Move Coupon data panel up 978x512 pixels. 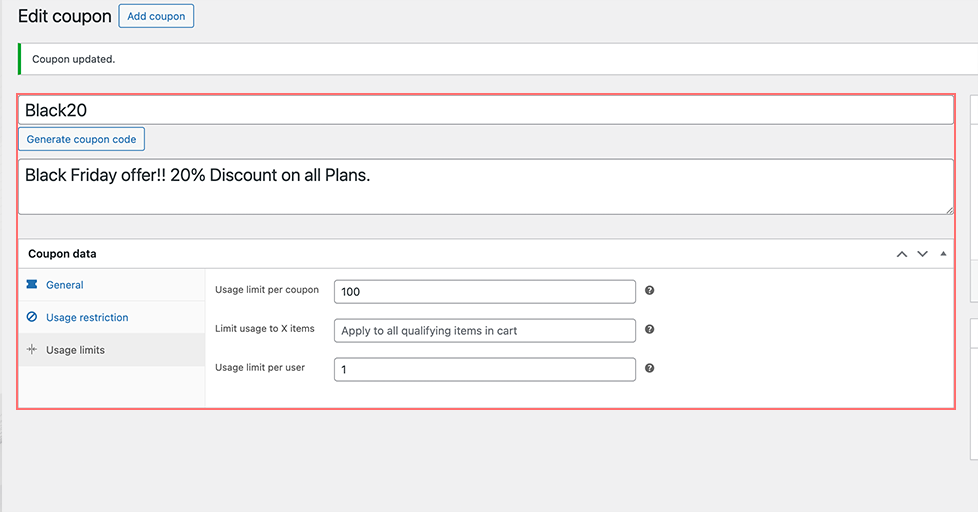(x=902, y=254)
